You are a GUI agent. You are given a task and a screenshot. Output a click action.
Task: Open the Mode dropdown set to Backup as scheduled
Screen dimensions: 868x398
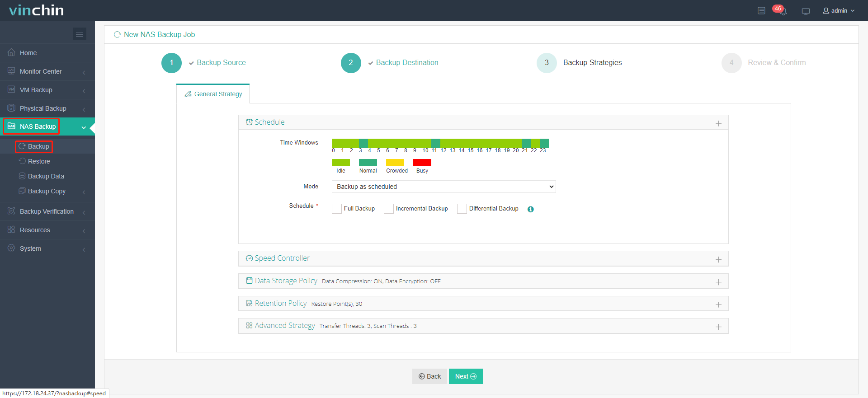point(444,187)
